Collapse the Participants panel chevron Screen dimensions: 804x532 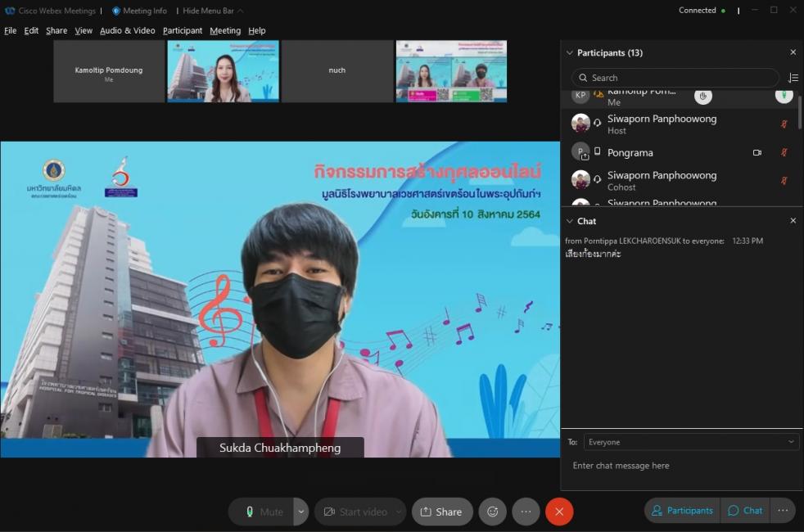coord(569,52)
